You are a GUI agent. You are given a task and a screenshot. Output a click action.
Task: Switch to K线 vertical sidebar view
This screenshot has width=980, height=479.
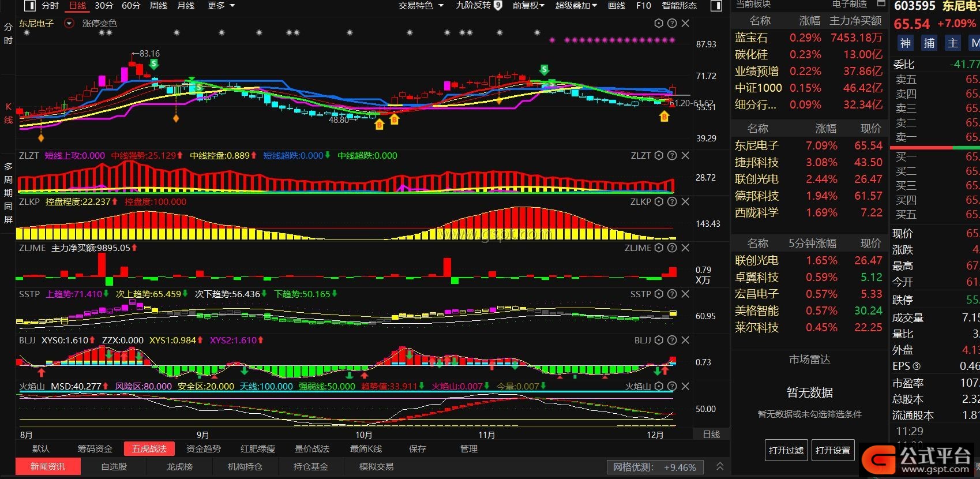point(8,113)
